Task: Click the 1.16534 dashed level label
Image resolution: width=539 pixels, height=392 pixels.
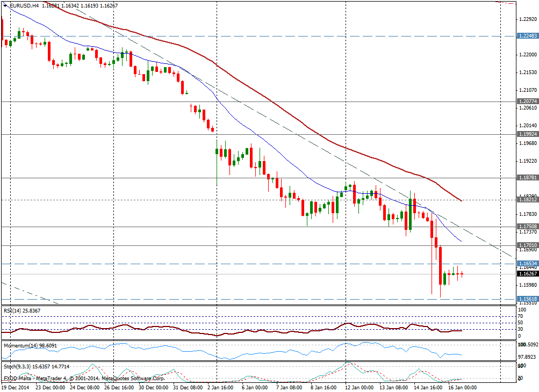Action: point(527,264)
